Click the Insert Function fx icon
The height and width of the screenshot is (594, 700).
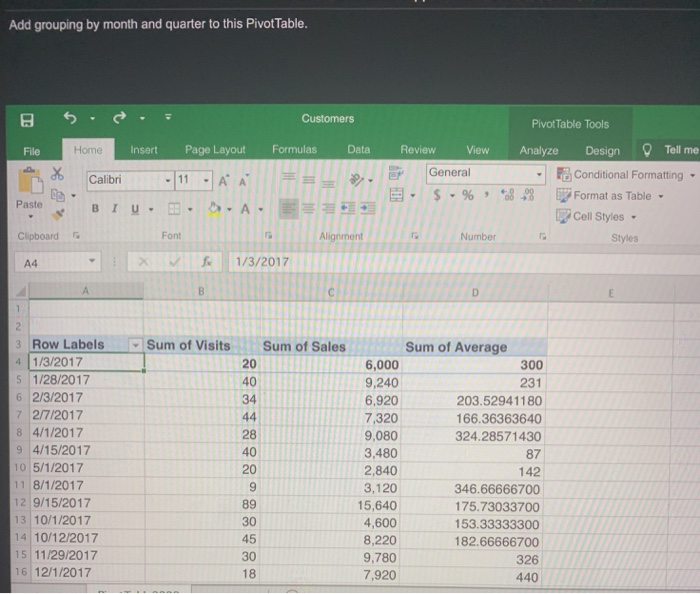click(x=207, y=262)
